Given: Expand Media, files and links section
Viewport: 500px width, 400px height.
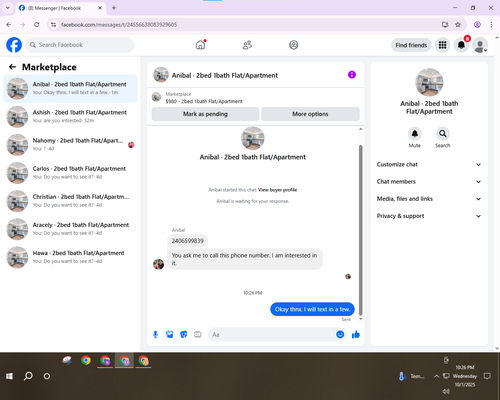Looking at the screenshot, I should coord(429,199).
